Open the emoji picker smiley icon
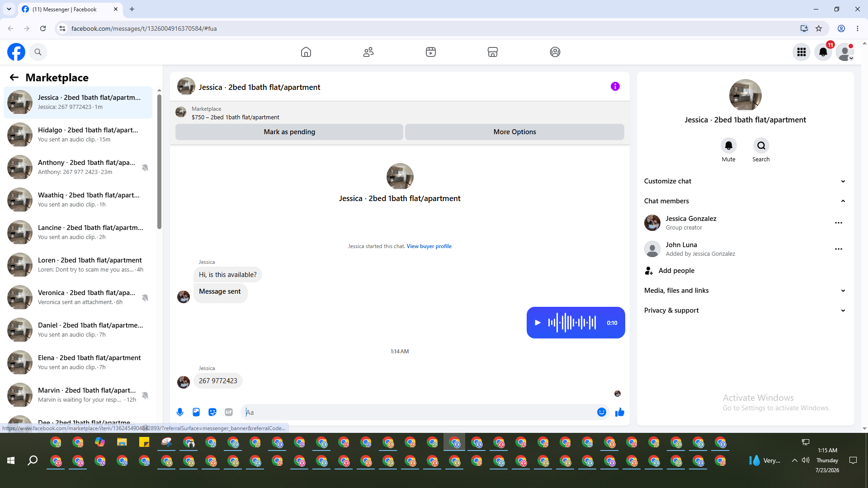The width and height of the screenshot is (868, 488). click(x=601, y=412)
